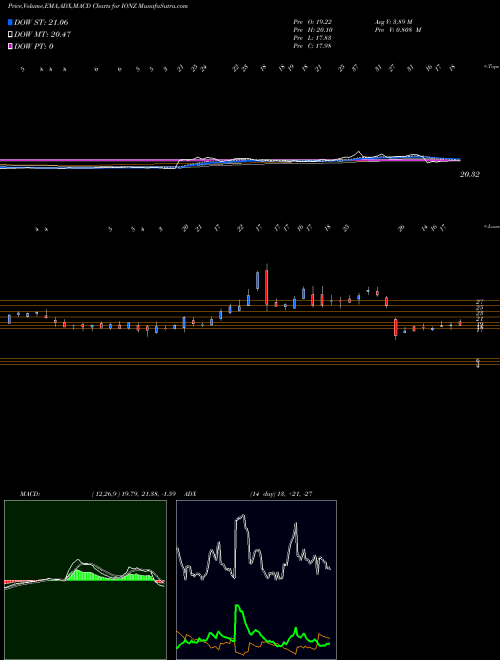This screenshot has width=500, height=660.
Task: Select the 'Pre L: 17.83' value
Action: (313, 38)
